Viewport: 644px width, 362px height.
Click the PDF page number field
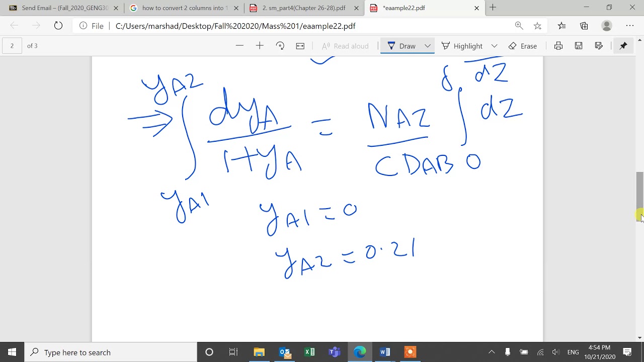[12, 46]
